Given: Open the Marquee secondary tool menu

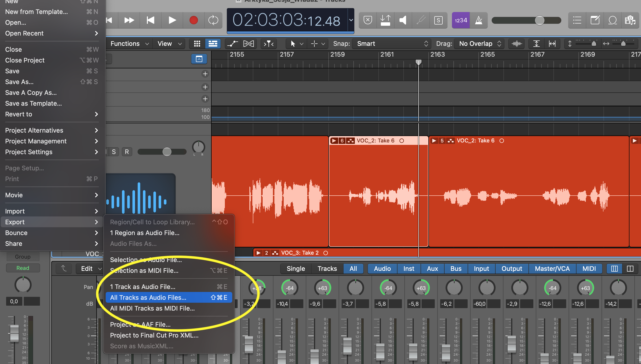Looking at the screenshot, I should click(x=318, y=43).
